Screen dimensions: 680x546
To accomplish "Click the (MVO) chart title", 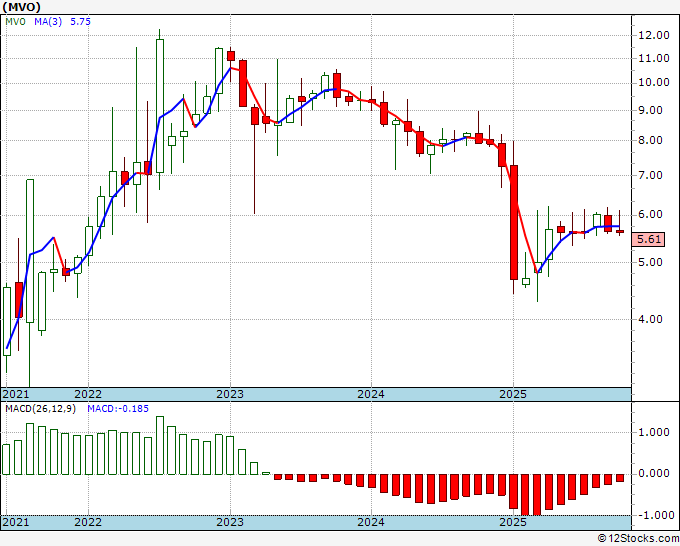I will 22,7.
